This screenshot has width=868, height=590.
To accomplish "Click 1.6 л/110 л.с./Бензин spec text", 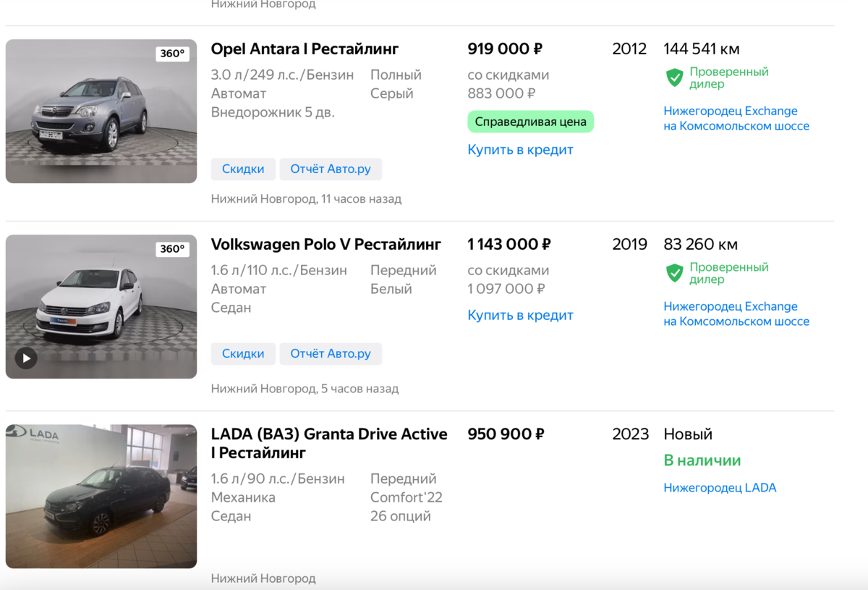I will (278, 270).
